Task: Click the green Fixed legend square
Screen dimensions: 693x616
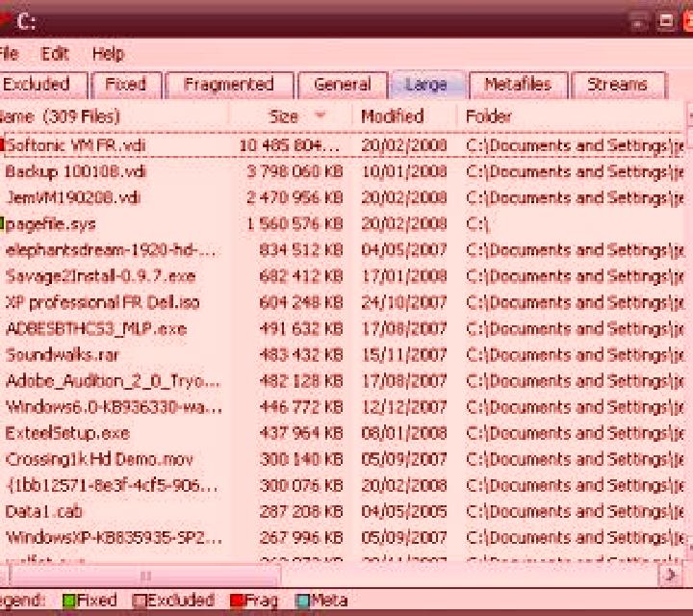Action: click(x=69, y=601)
